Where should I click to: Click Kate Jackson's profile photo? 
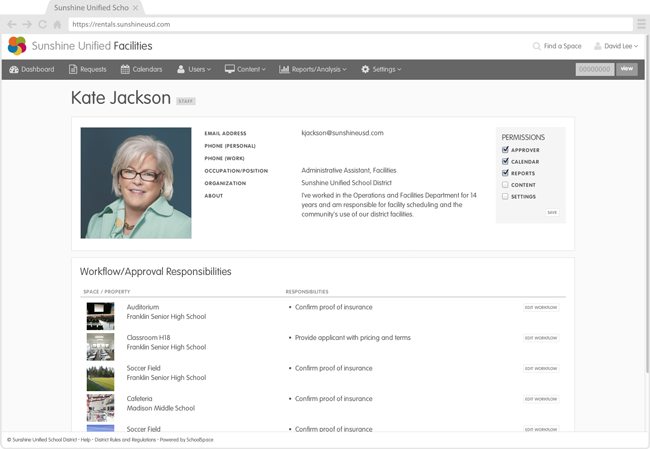[x=136, y=183]
